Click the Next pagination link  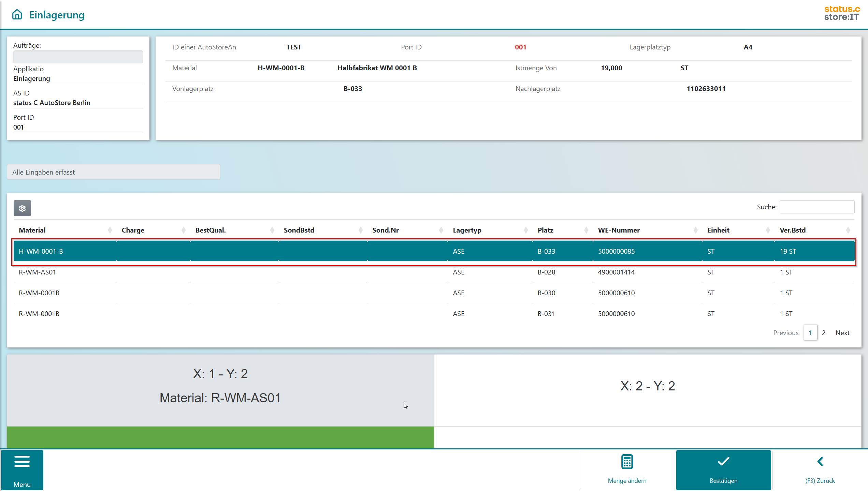pyautogui.click(x=842, y=333)
